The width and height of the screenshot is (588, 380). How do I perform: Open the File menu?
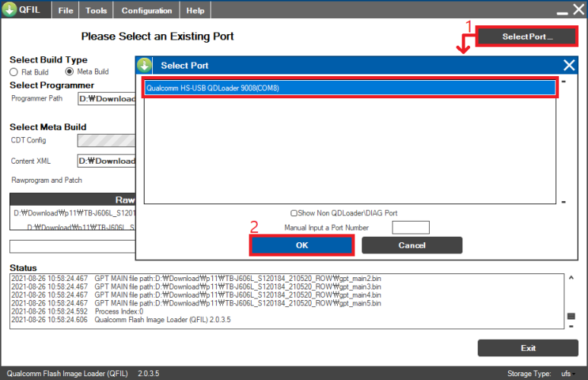click(65, 11)
